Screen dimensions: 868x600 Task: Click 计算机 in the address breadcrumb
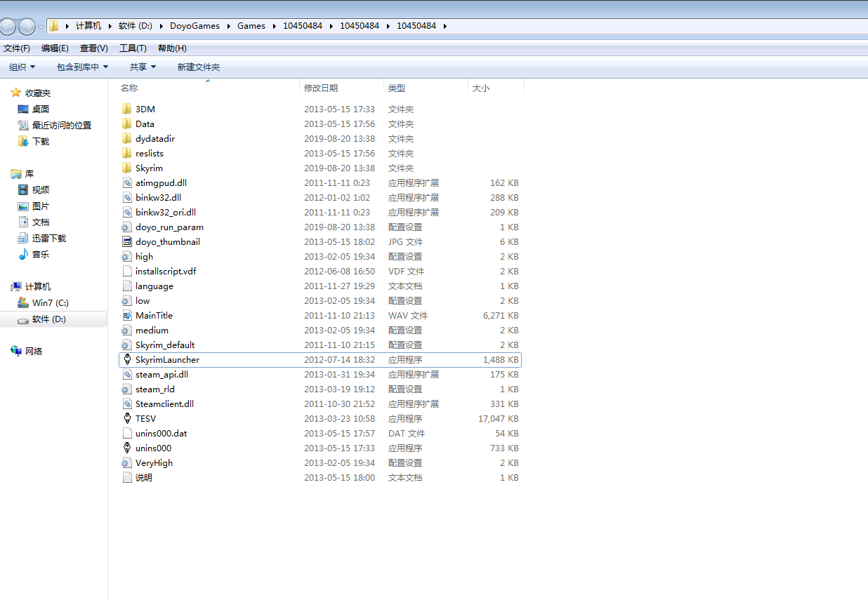coord(88,26)
